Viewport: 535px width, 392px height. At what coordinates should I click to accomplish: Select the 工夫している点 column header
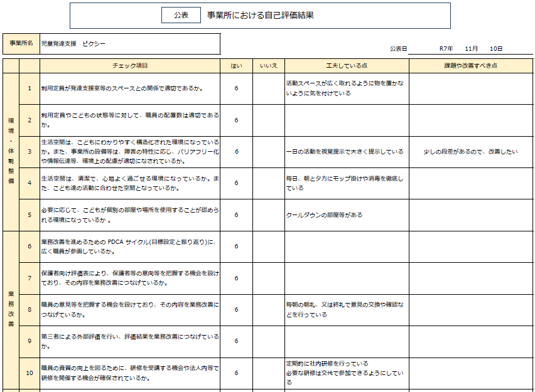347,65
